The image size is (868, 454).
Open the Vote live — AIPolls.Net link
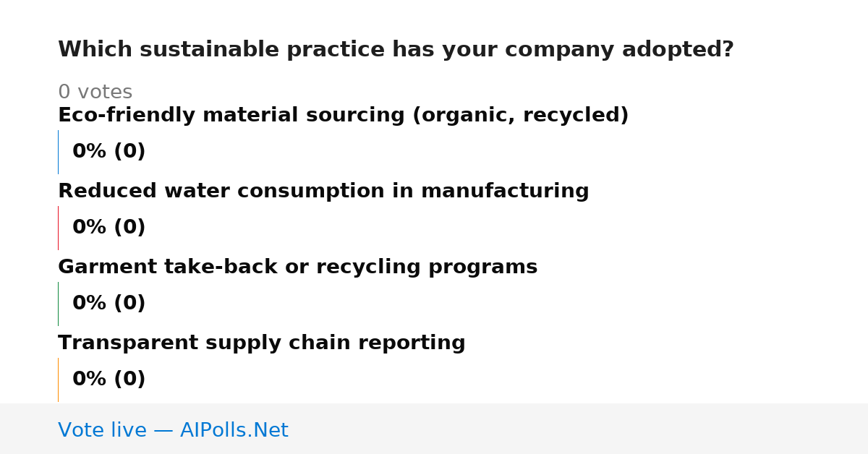pyautogui.click(x=173, y=430)
